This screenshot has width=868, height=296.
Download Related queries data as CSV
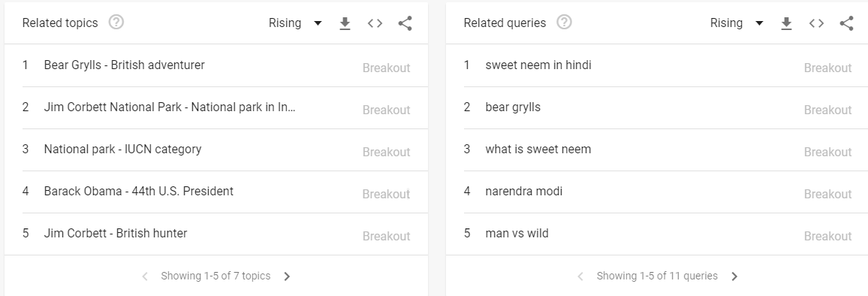point(786,23)
